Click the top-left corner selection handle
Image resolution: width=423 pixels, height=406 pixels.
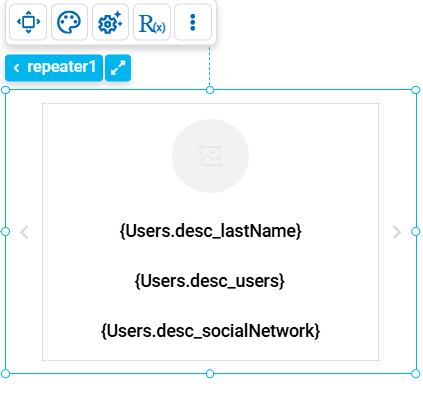6,90
